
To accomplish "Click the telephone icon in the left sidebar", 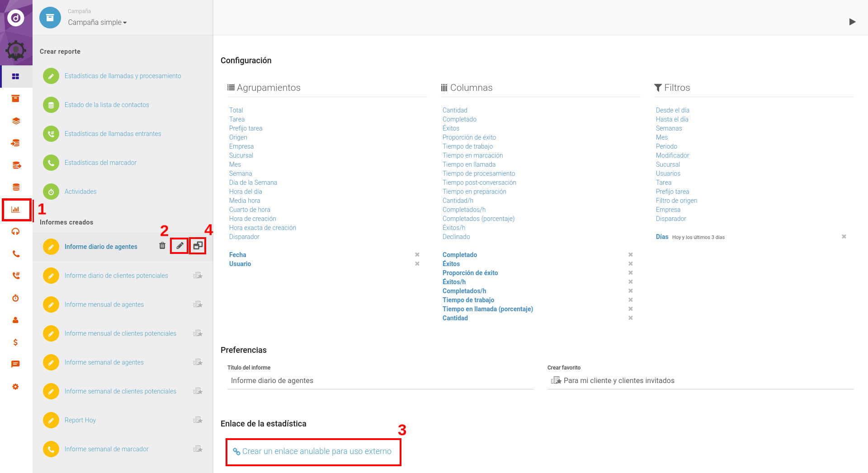I will coord(16,254).
